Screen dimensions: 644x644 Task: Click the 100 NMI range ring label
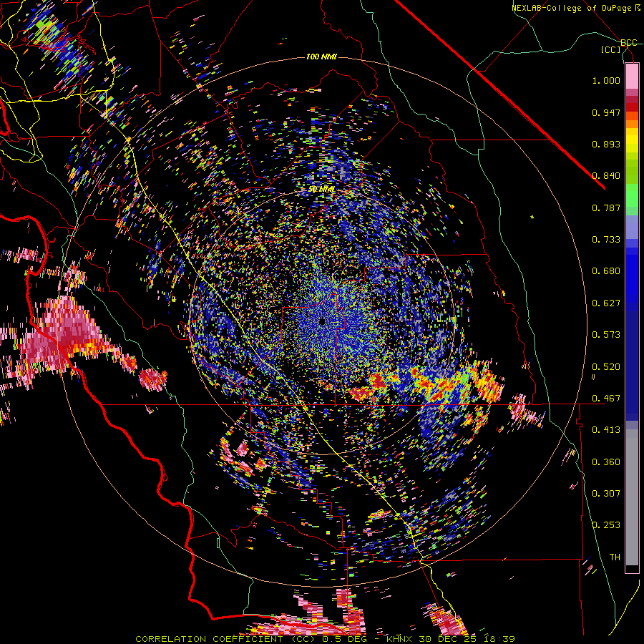pyautogui.click(x=321, y=57)
